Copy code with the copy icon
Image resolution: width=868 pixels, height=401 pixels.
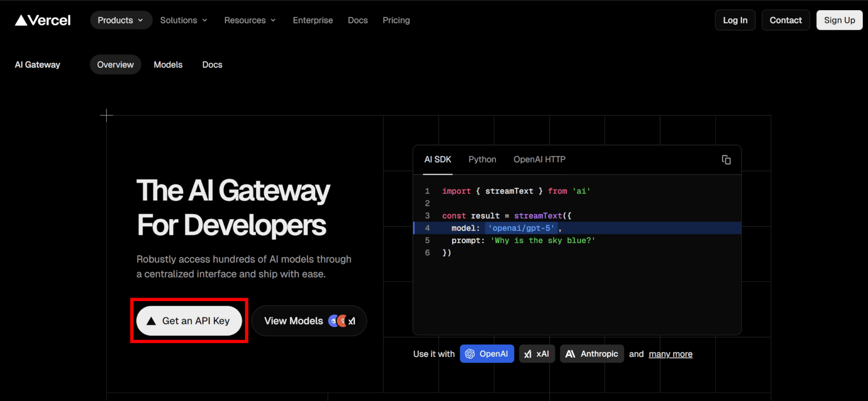click(726, 160)
